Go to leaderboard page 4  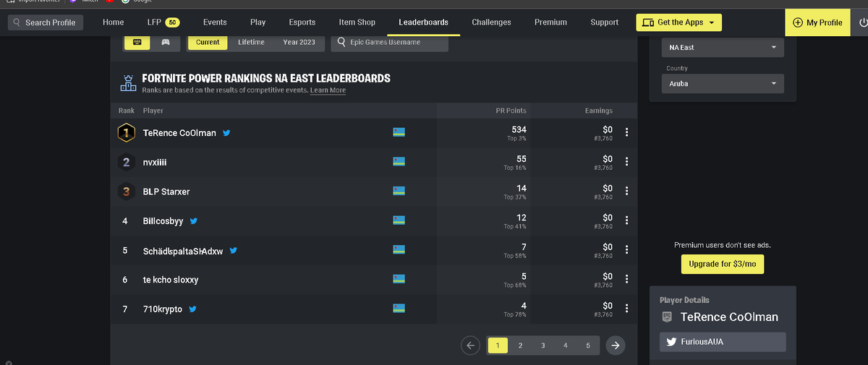coord(565,345)
